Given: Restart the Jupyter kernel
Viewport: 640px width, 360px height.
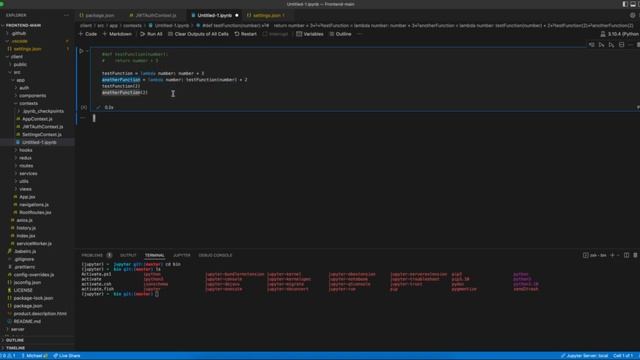Looking at the screenshot, I should 245,34.
